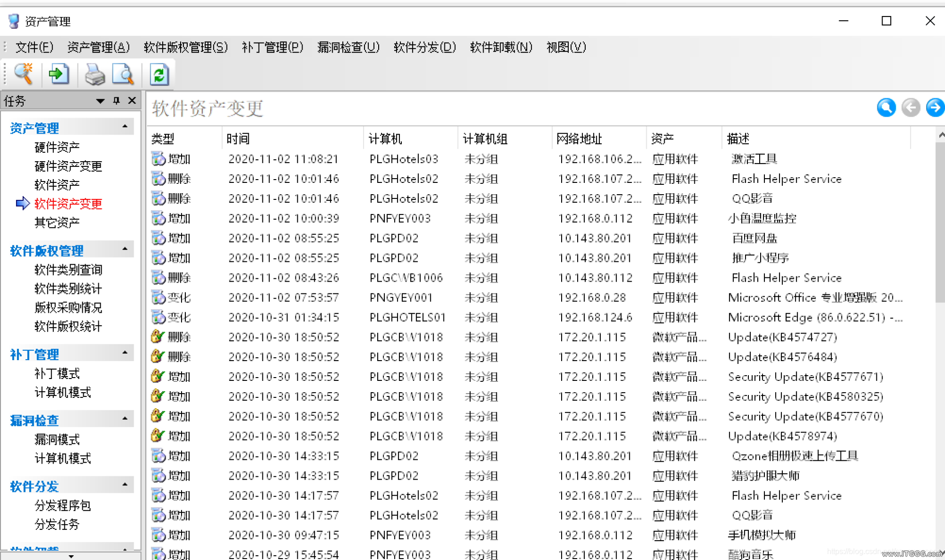Collapse the 软件版权管理 sidebar group

click(125, 249)
